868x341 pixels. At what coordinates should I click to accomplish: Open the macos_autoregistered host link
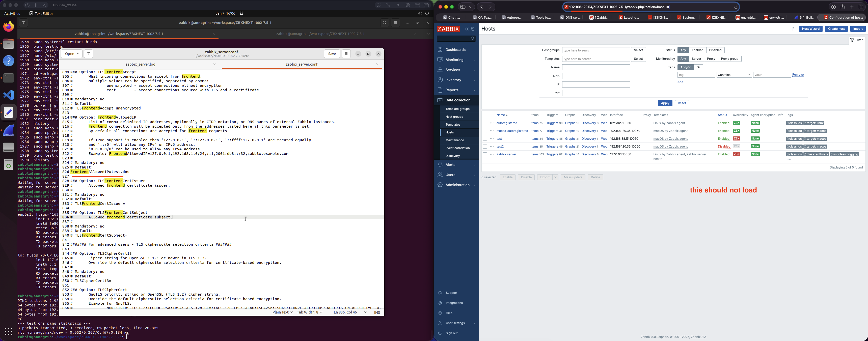pos(512,131)
